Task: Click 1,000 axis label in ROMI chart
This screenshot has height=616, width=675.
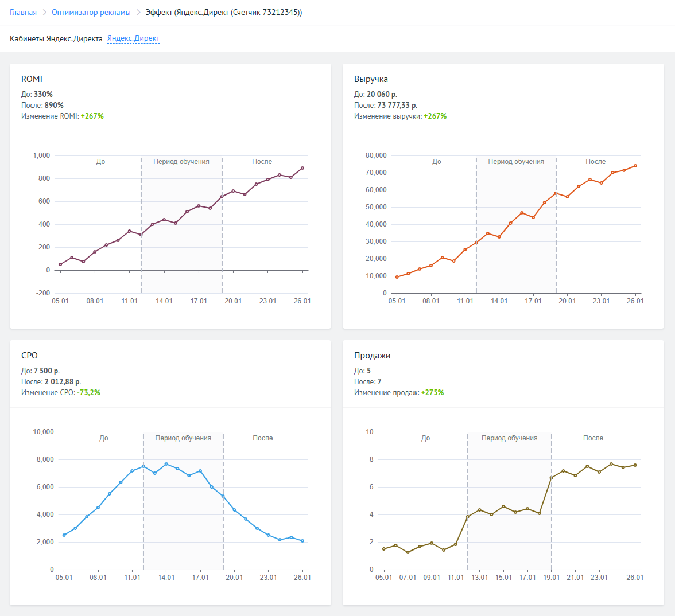Action: [41, 155]
